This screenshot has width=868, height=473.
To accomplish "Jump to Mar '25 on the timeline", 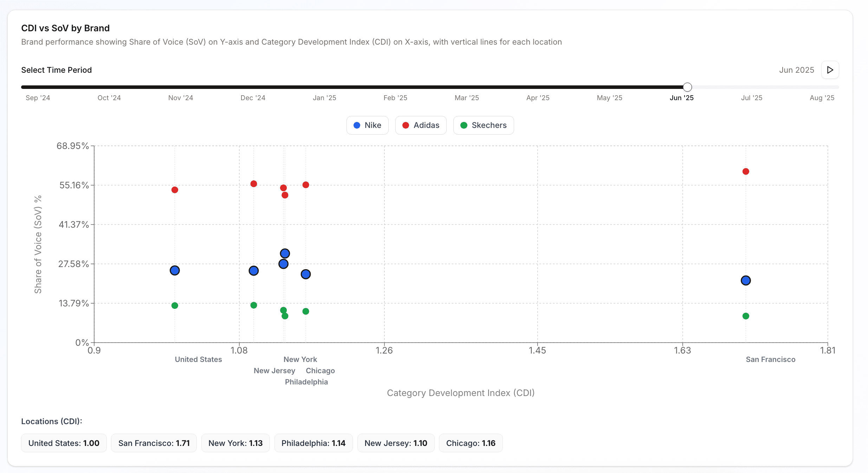I will pyautogui.click(x=467, y=98).
